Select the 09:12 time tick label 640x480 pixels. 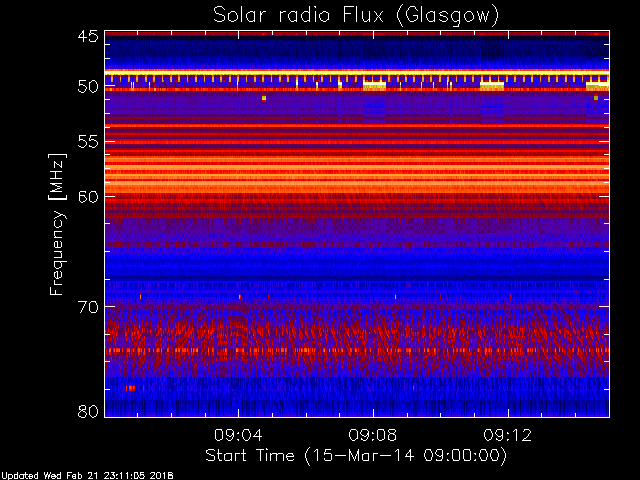point(508,436)
